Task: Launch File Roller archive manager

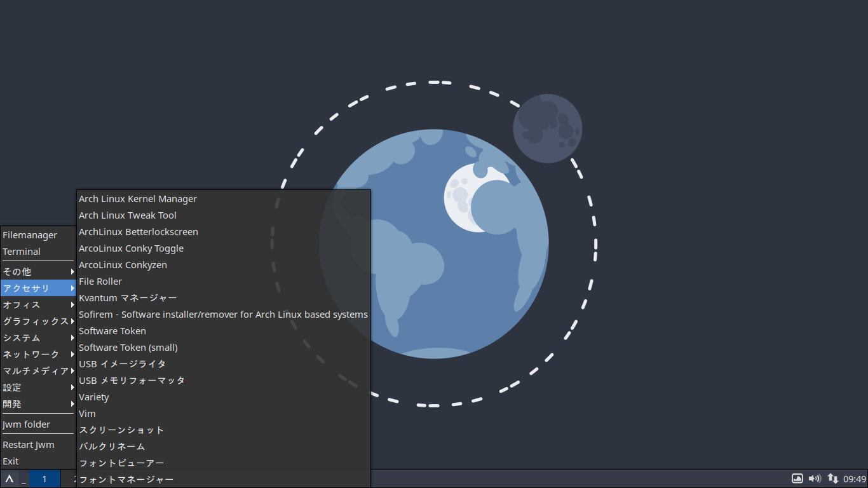Action: (224, 281)
